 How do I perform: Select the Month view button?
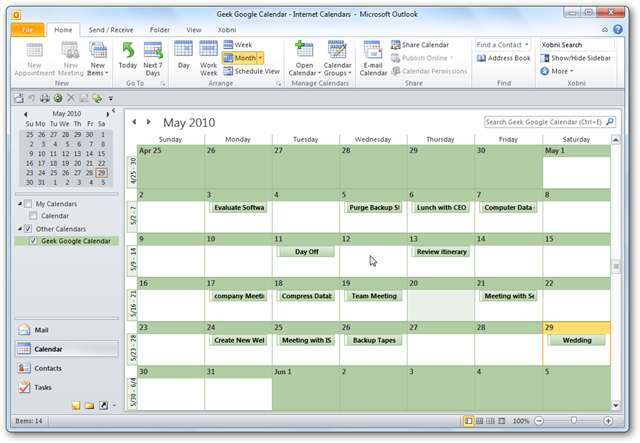(240, 58)
